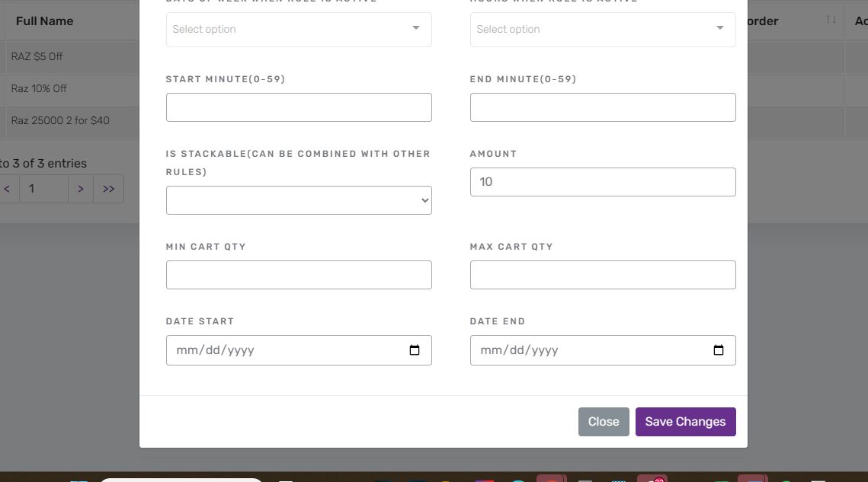Click the Date End date field
This screenshot has height=482, width=868.
(x=602, y=350)
